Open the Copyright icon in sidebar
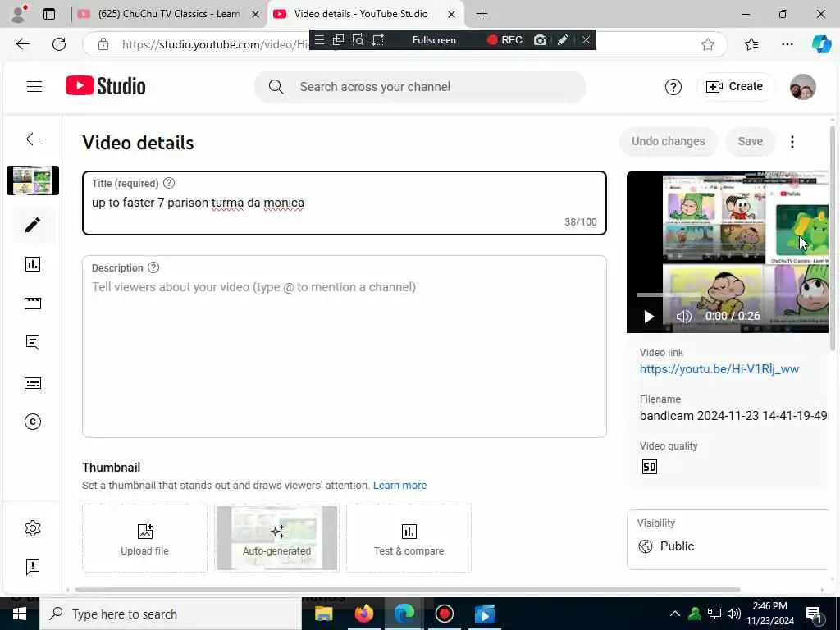Screen dimensions: 840x630 point(33,422)
